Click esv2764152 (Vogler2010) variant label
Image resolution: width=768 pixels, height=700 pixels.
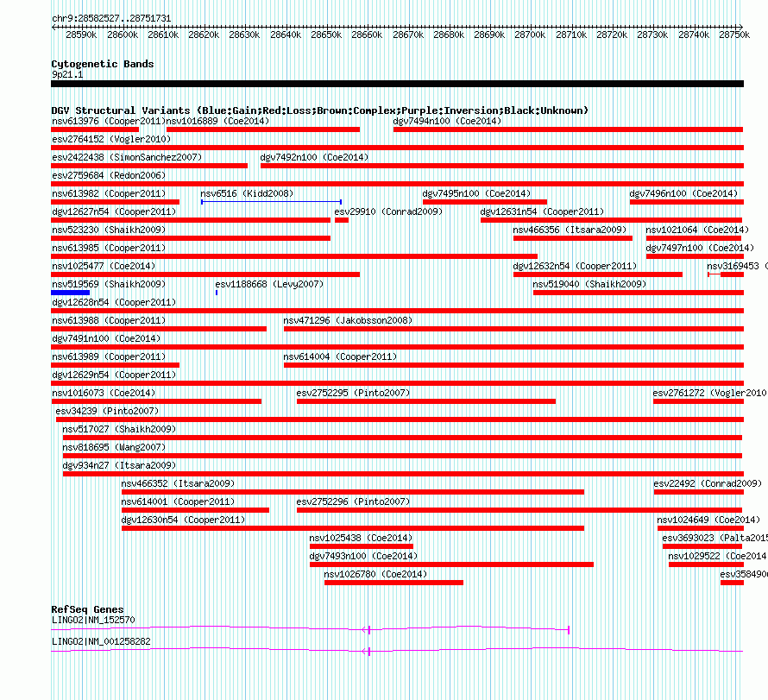pyautogui.click(x=111, y=139)
